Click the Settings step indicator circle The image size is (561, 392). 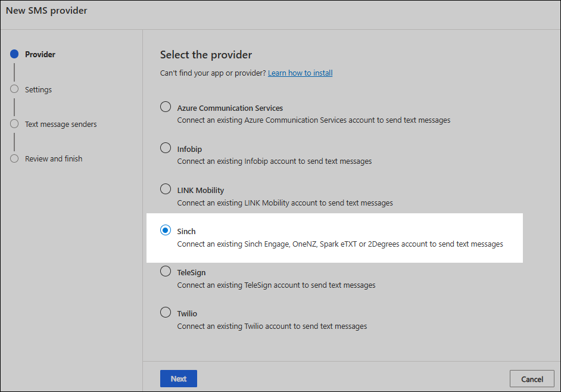tap(14, 89)
